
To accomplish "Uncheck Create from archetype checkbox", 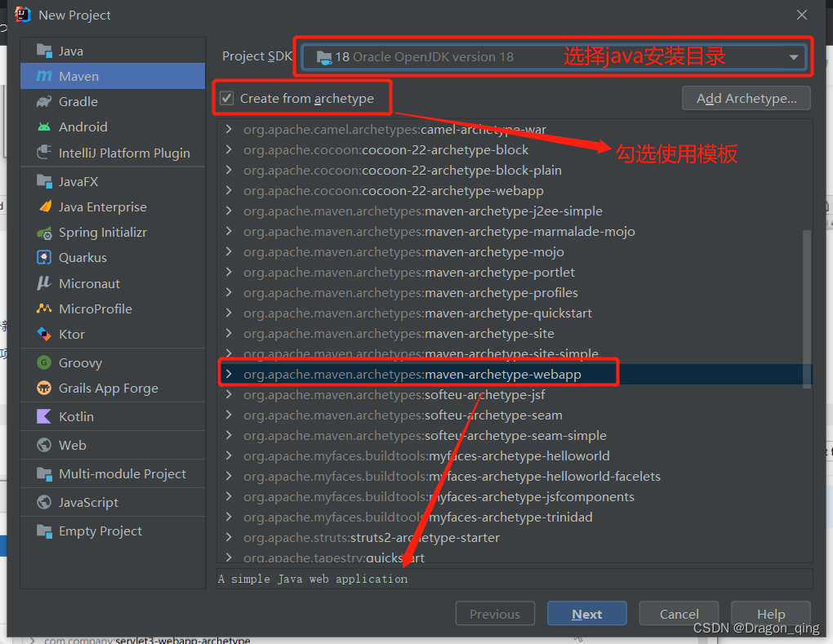I will tap(227, 99).
